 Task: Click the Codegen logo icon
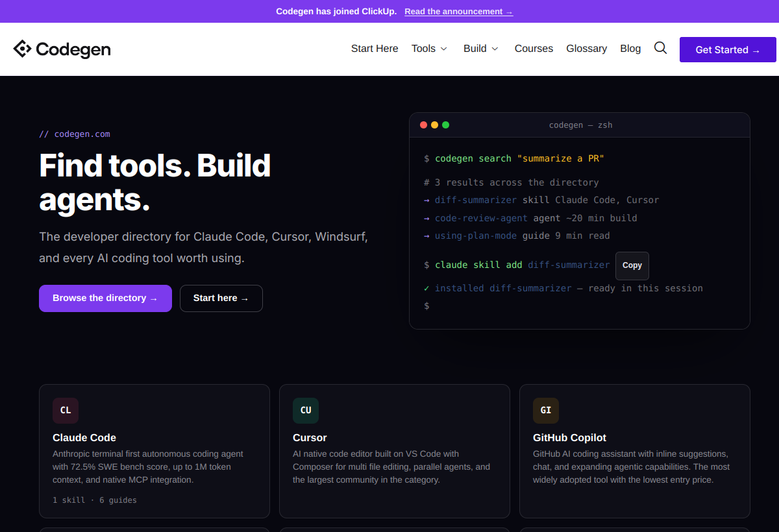coord(22,49)
